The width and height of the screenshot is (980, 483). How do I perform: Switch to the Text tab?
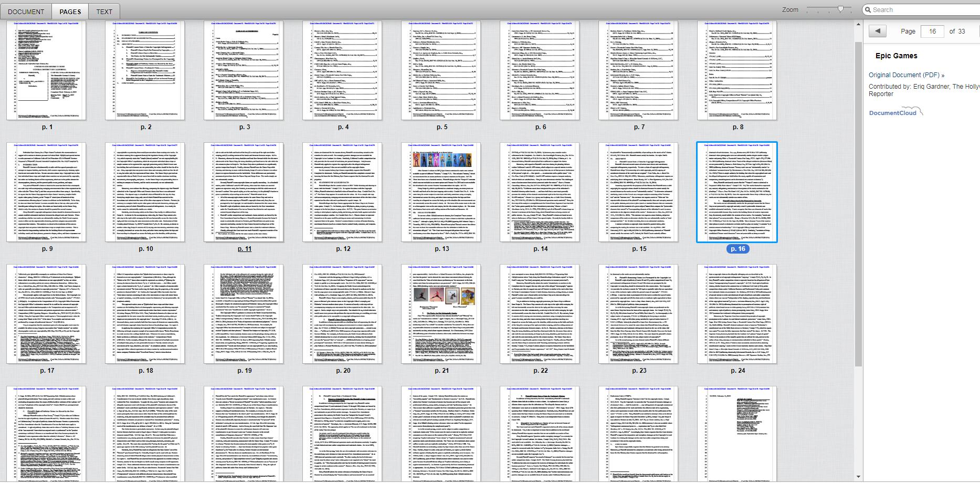click(x=104, y=12)
